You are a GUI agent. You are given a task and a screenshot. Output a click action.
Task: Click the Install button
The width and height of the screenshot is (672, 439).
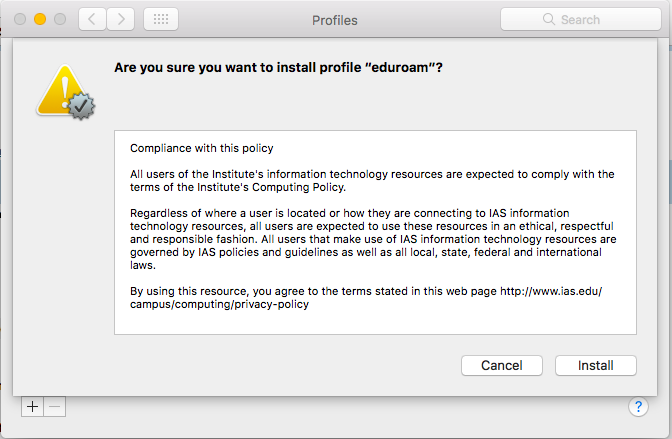click(x=595, y=365)
